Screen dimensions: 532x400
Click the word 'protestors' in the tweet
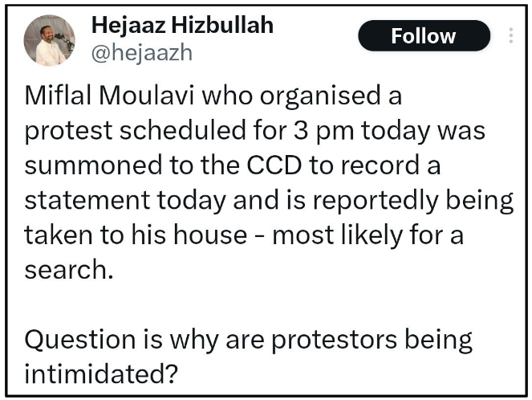click(334, 340)
